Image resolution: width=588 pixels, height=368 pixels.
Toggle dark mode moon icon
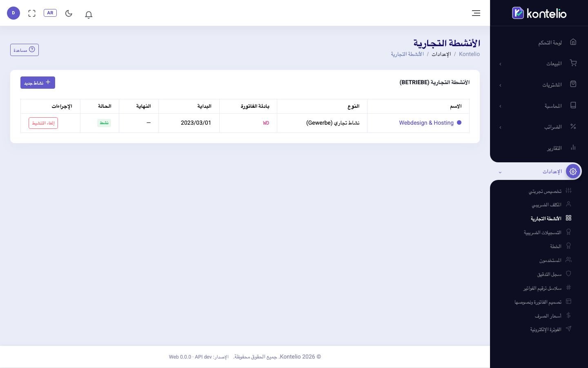[69, 13]
